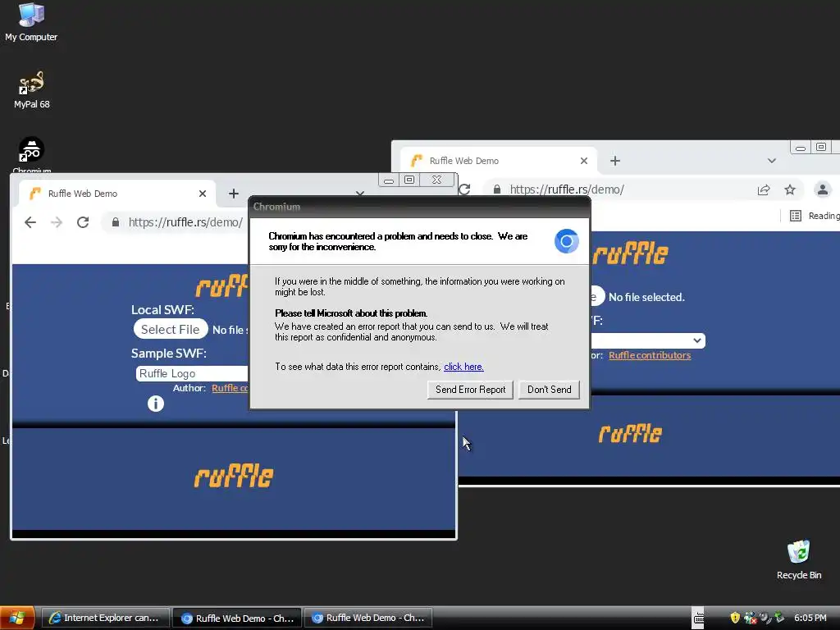
Task: Open new tab in rear window
Action: pyautogui.click(x=615, y=161)
